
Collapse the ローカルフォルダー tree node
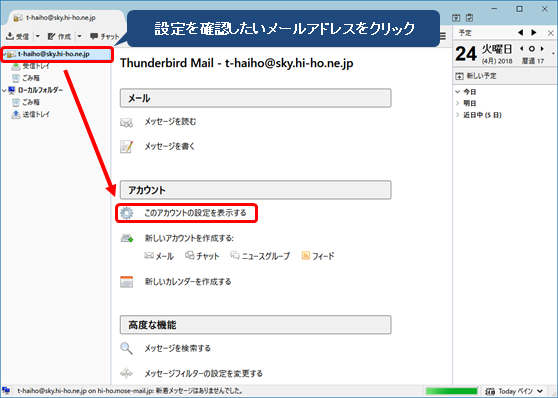(4, 90)
